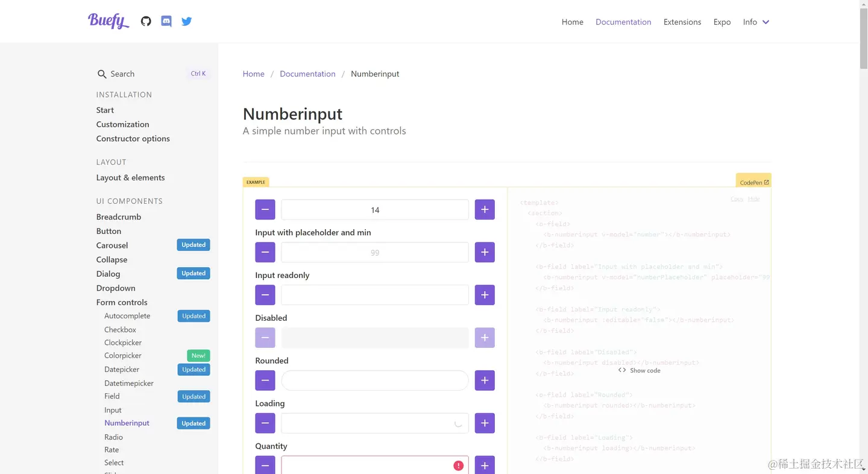Open the GitHub icon link

pyautogui.click(x=146, y=21)
